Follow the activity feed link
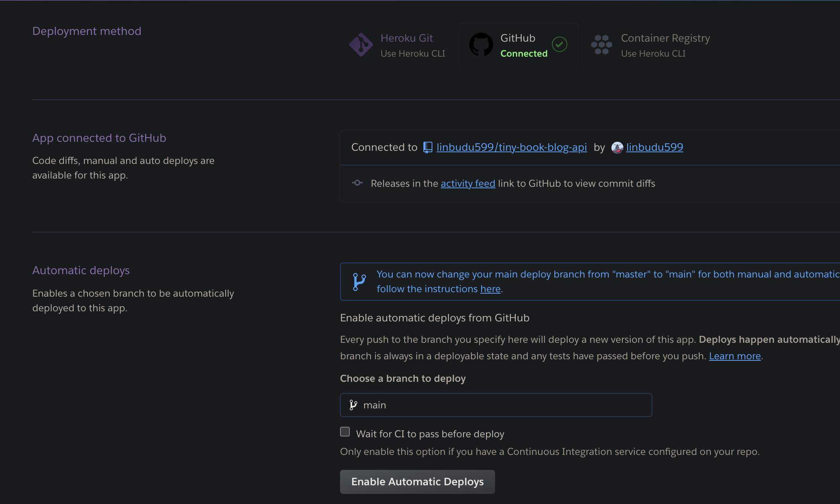The height and width of the screenshot is (504, 840). pyautogui.click(x=468, y=183)
